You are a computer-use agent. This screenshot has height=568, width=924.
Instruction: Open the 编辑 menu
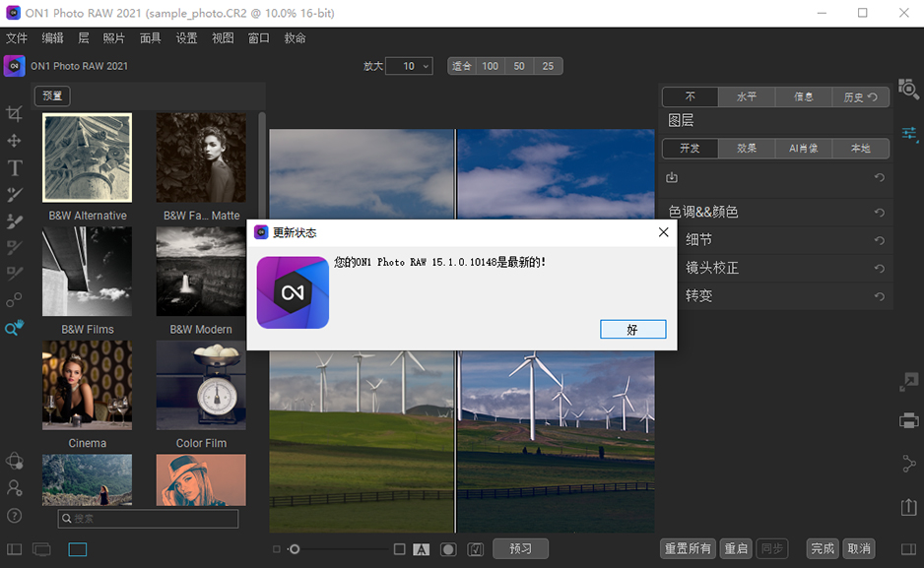click(x=52, y=38)
